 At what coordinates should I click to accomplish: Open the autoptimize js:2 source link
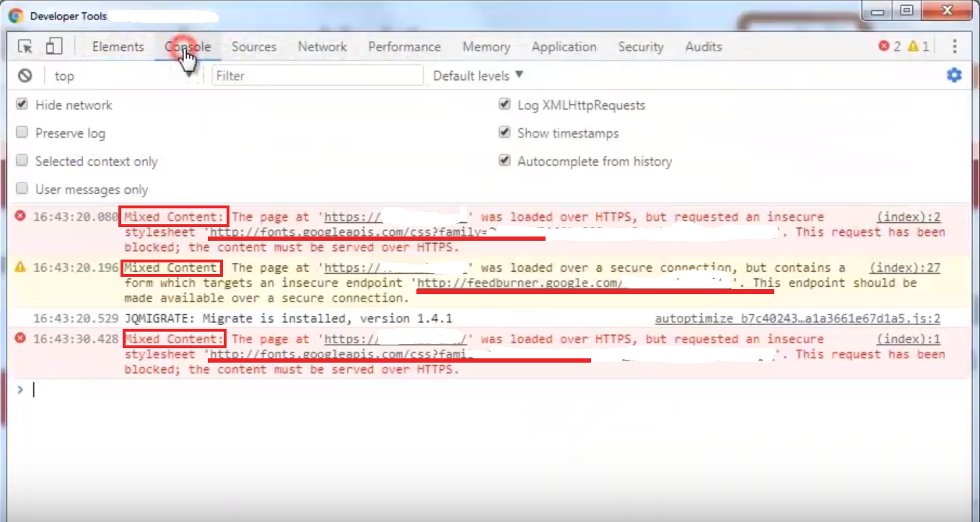[x=797, y=318]
